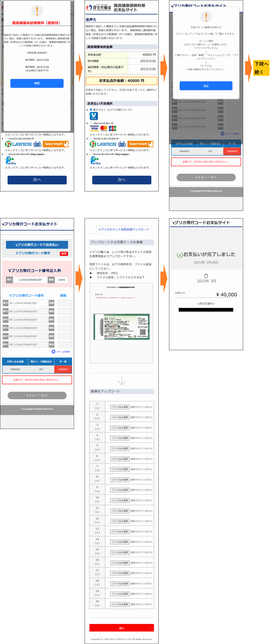Screen dimensions: 271x644
Task: Click the 厚生労働省 ministry logo
Action: coord(98,8)
